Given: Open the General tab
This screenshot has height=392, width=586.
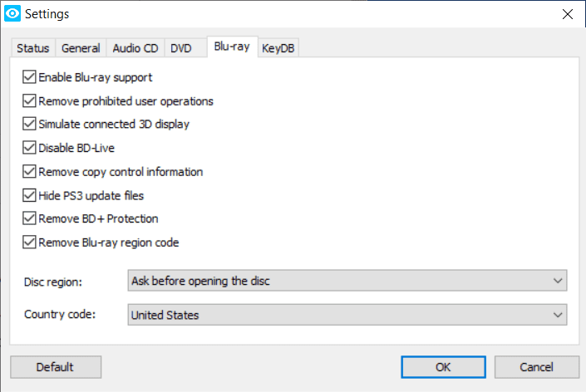Looking at the screenshot, I should (81, 48).
